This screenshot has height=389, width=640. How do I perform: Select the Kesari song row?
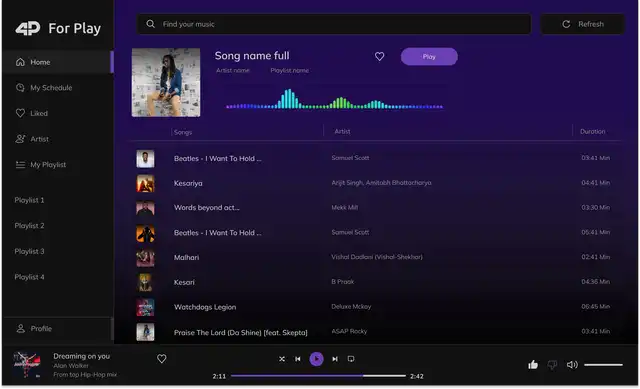click(376, 282)
